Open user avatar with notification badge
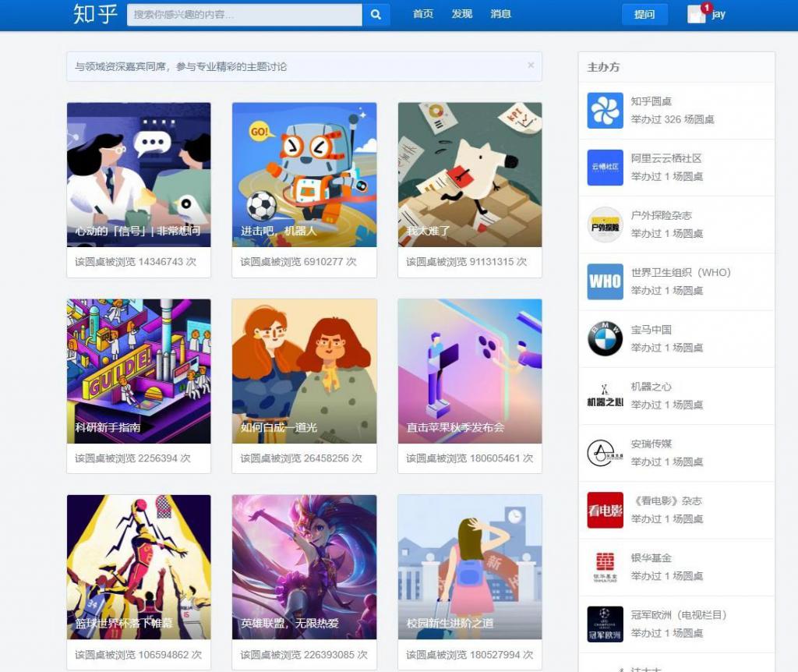 click(x=697, y=15)
